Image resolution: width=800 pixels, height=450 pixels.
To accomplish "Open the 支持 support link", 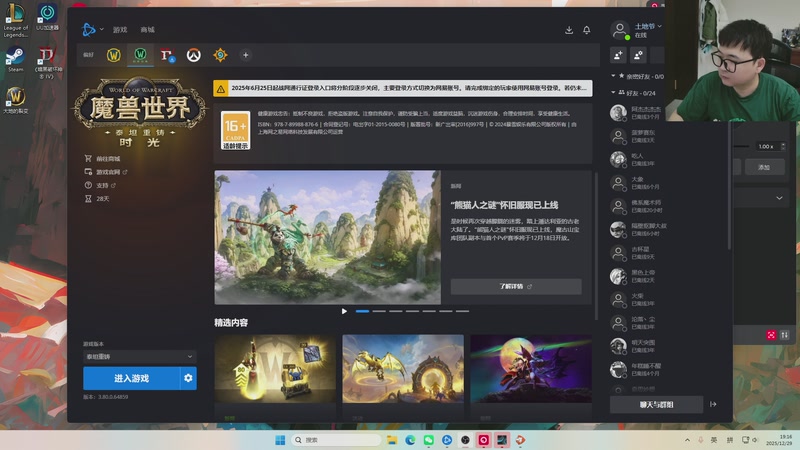I will (103, 185).
